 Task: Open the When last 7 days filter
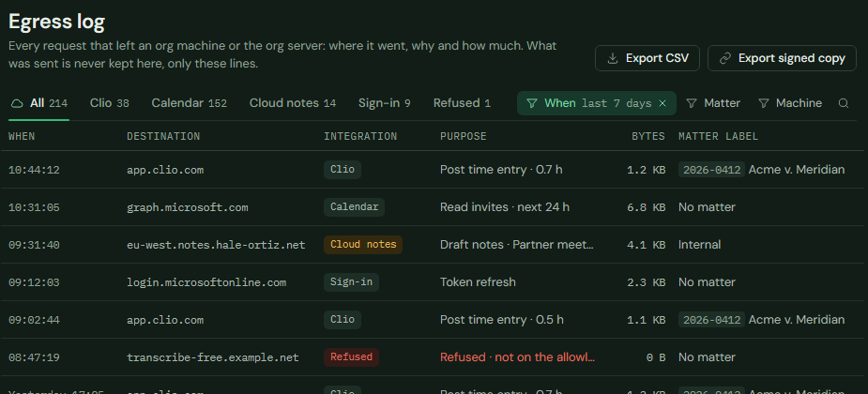click(596, 103)
